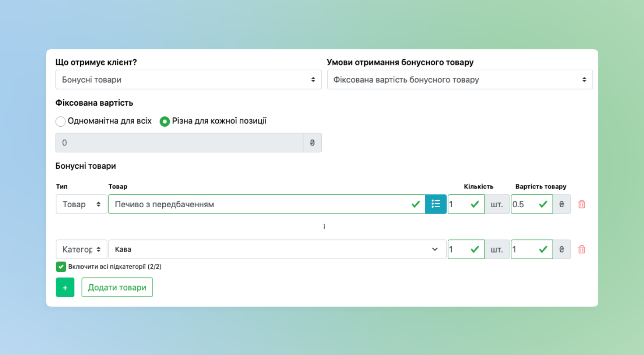Viewport: 644px width, 355px height.
Task: Delete the Печиво з передбаченням row
Action: (x=581, y=204)
